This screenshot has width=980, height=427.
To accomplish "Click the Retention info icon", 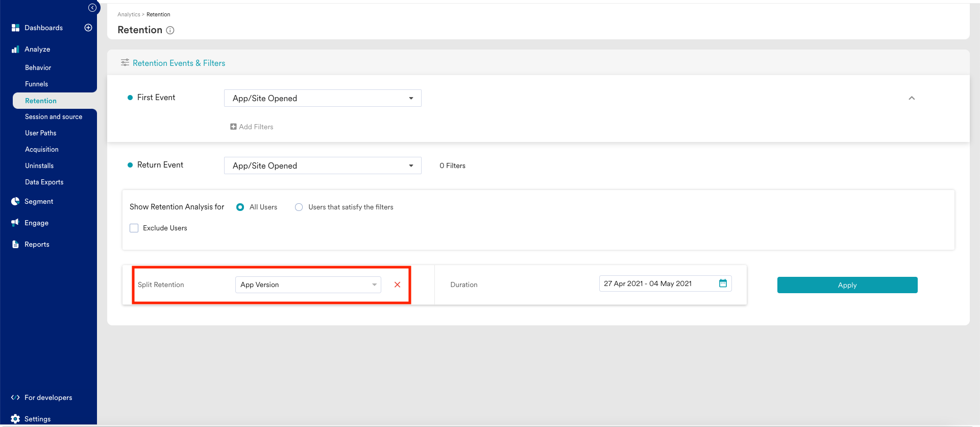I will [170, 31].
